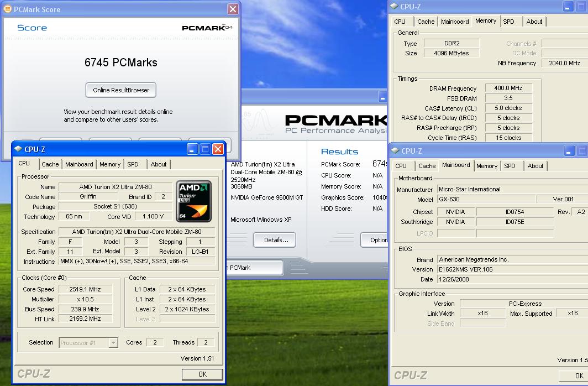The image size is (588, 386).
Task: Click the motherboard Model value GX-630
Action: coord(486,199)
